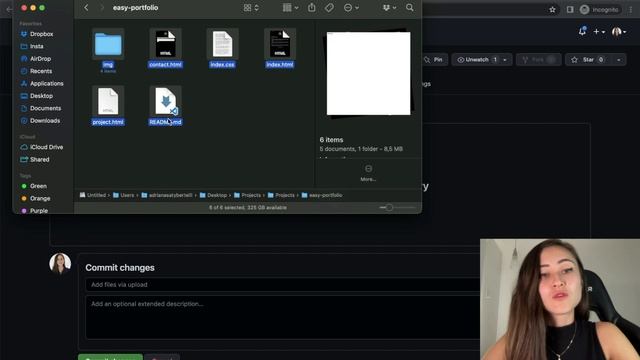Click the preview thumbnail in Finder
The width and height of the screenshot is (640, 360).
369,73
